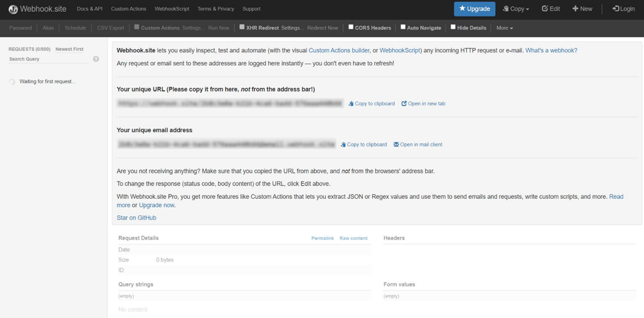
Task: Open the WebhookScript link in the description
Action: (x=399, y=50)
